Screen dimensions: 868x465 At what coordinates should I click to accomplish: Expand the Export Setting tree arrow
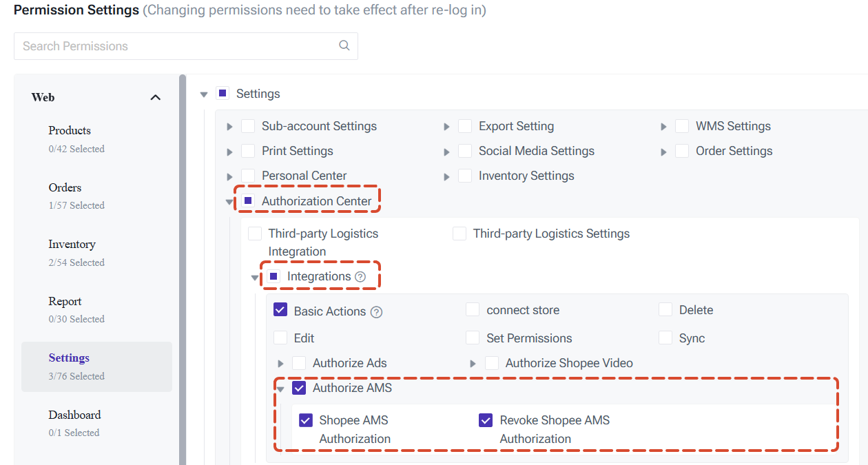pos(447,127)
